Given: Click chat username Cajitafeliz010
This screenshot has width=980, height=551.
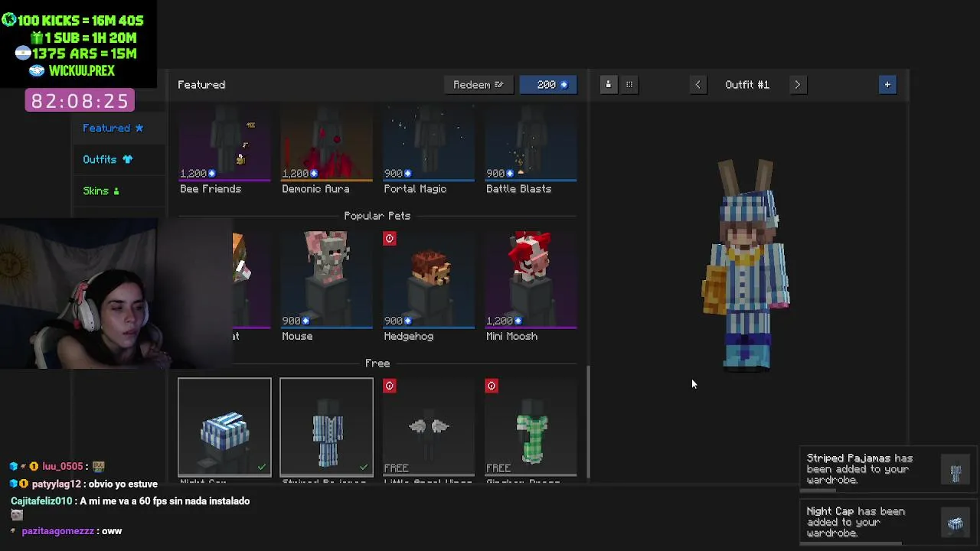Looking at the screenshot, I should click(41, 501).
